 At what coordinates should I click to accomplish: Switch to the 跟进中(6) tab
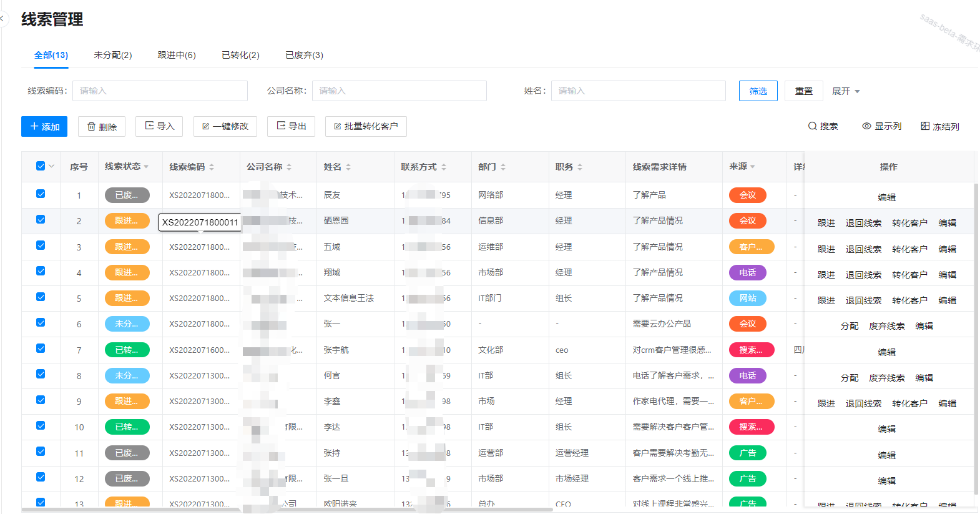[x=177, y=55]
